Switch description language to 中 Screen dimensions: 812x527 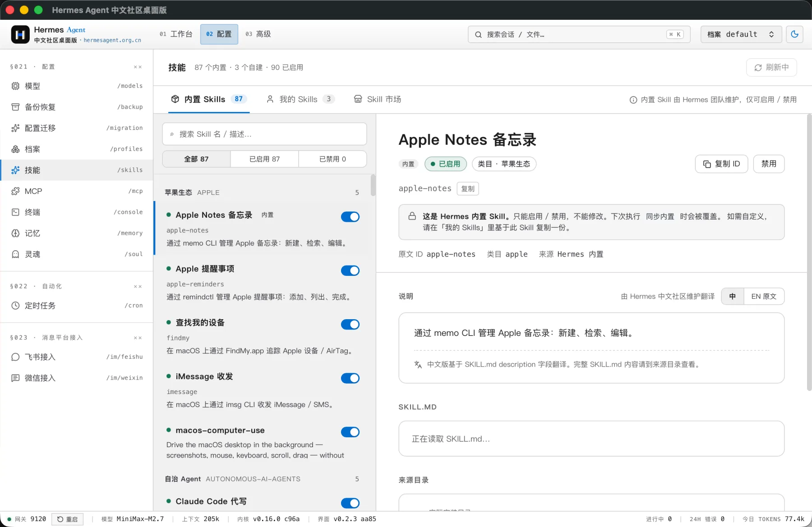pyautogui.click(x=733, y=296)
